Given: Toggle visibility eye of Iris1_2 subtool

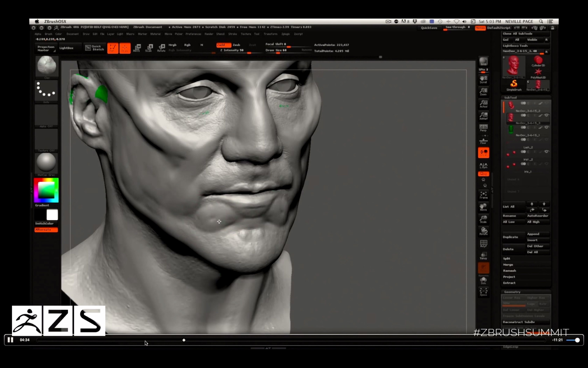Looking at the screenshot, I should (546, 152).
